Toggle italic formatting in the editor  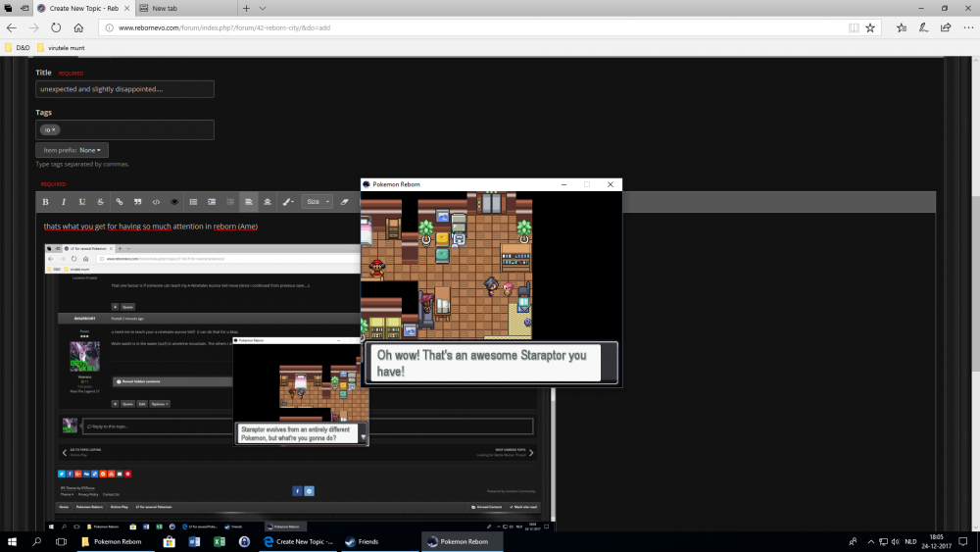pyautogui.click(x=64, y=202)
